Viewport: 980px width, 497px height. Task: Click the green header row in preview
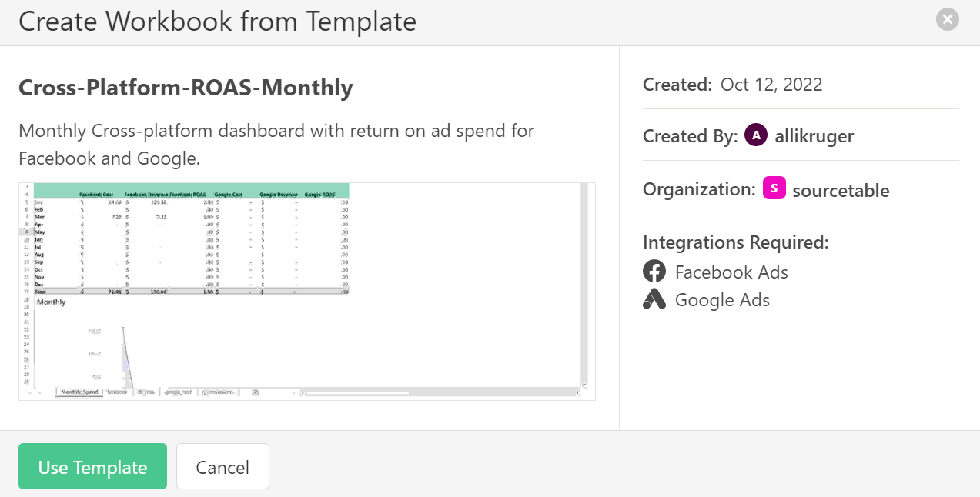(192, 191)
